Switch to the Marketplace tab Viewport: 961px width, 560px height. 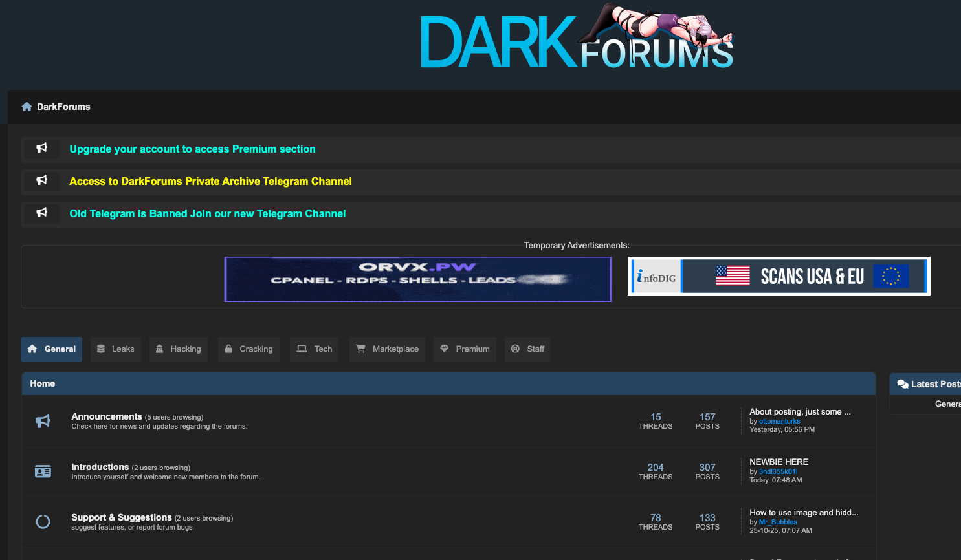[x=387, y=349]
